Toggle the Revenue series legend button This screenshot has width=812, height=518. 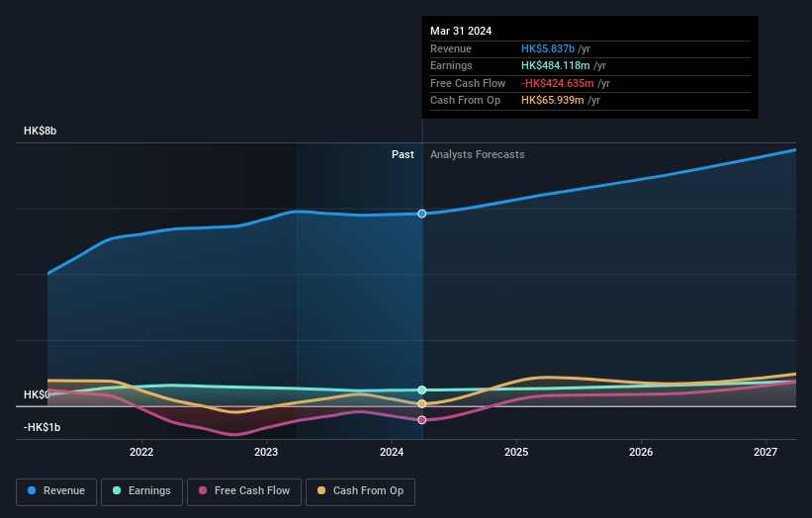tap(56, 491)
